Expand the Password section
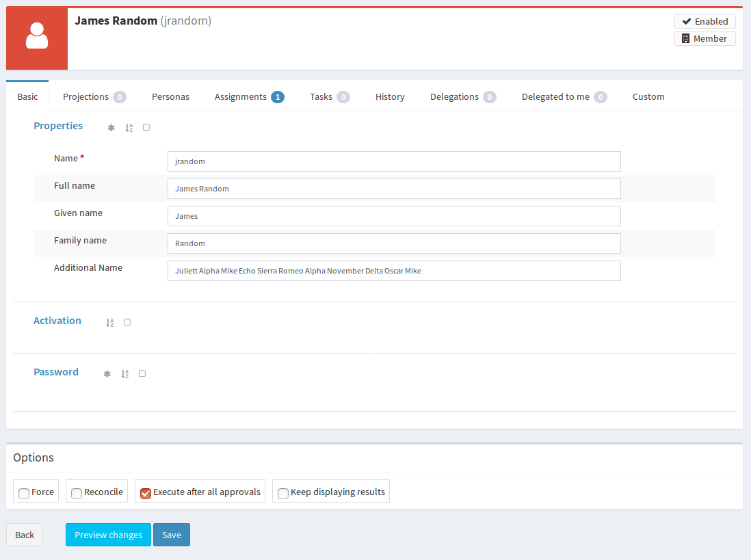Viewport: 751px width, 560px height. pos(56,372)
